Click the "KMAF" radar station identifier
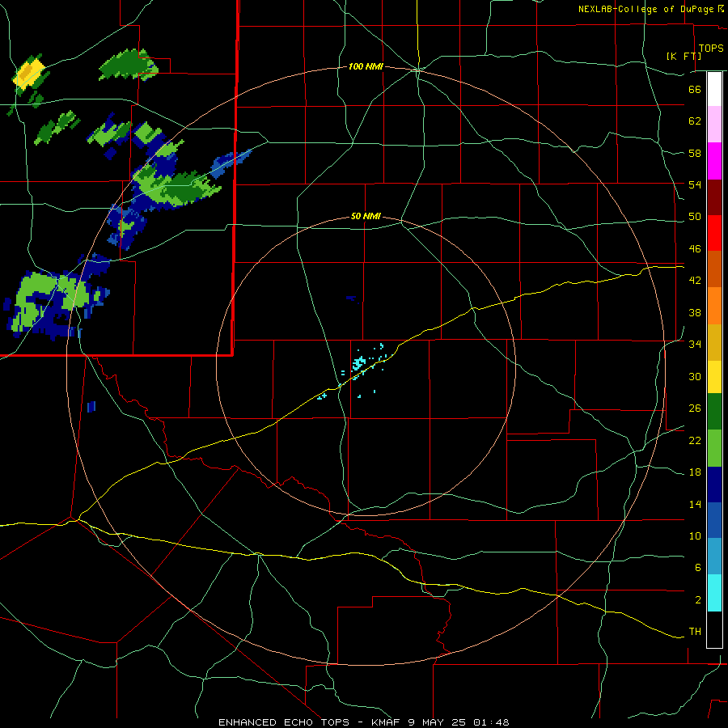Viewport: 728px width, 728px height. click(387, 722)
